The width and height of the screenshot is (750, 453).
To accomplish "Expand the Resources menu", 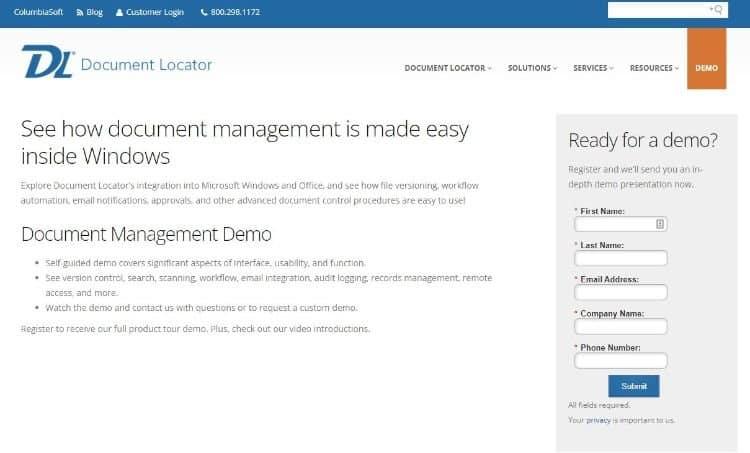I will tap(654, 68).
